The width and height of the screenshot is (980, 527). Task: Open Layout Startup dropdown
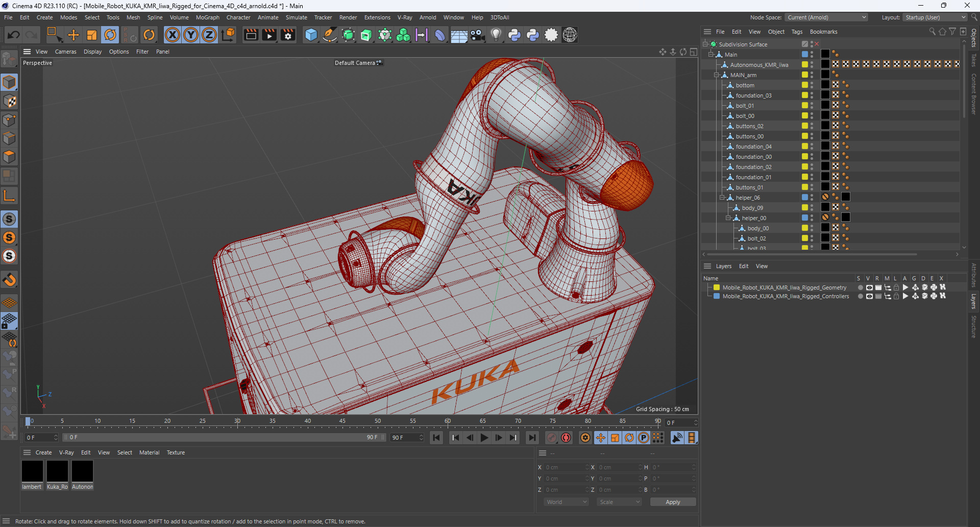(935, 17)
